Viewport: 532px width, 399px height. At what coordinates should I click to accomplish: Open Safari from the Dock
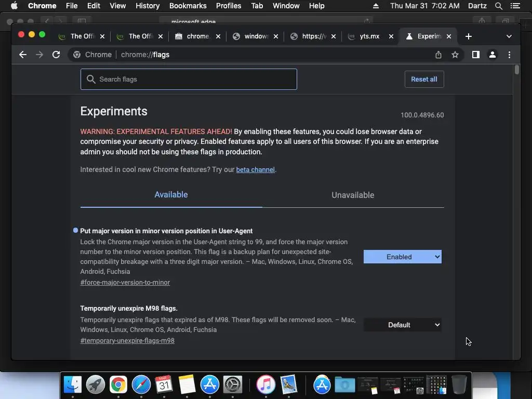click(x=141, y=384)
